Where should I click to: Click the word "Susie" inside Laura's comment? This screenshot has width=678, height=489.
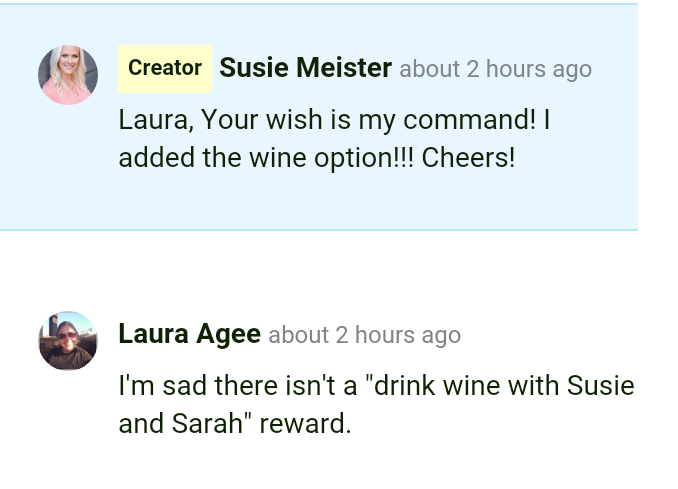(x=601, y=385)
